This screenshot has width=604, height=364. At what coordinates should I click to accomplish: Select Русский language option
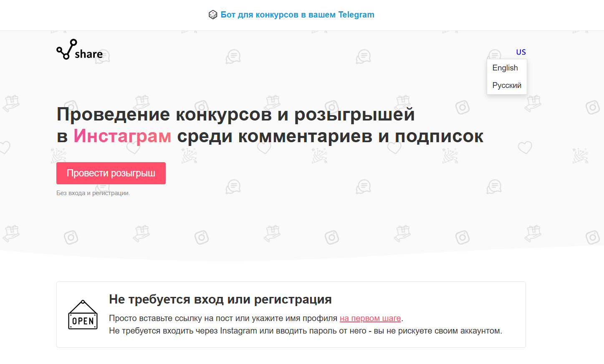[507, 85]
